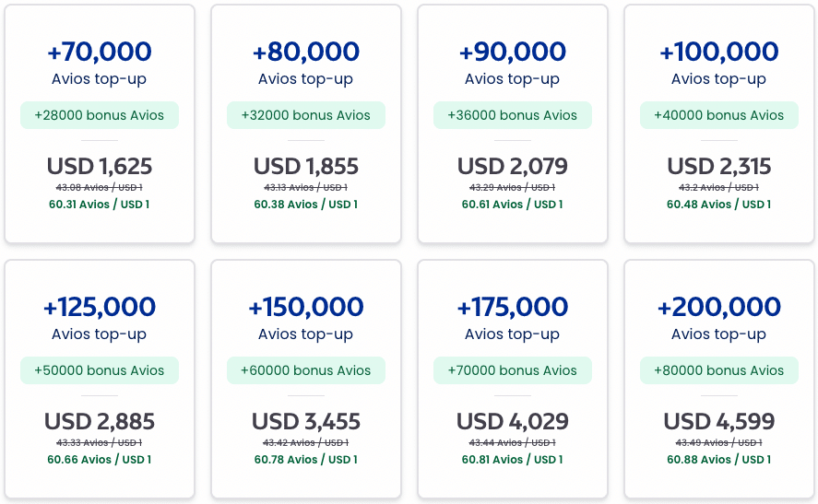818x504 pixels.
Task: Click the +36000 bonus Avios badge
Action: [x=513, y=115]
